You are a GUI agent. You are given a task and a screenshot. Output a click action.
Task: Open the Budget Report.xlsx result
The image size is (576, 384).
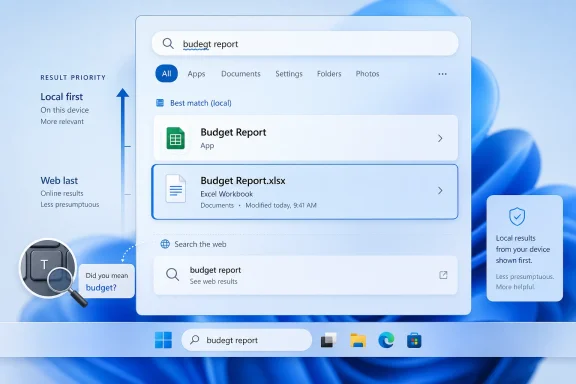tap(305, 192)
